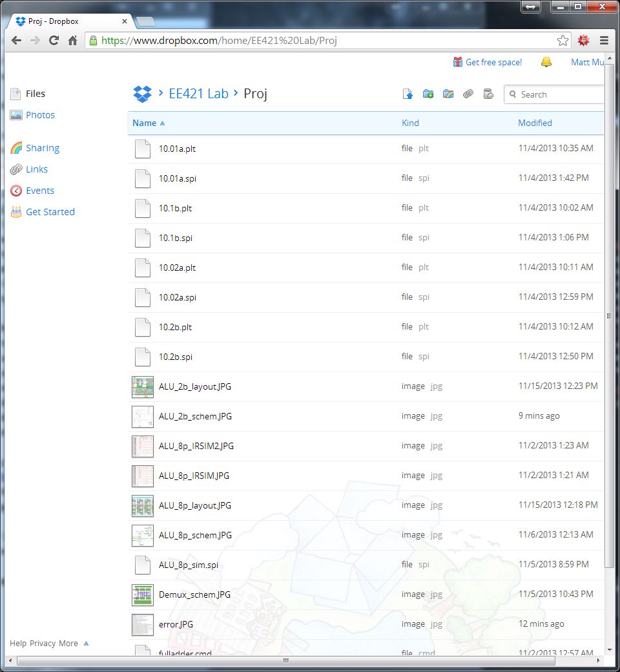Create a new folder with the folder icon
This screenshot has height=672, width=620.
click(x=428, y=94)
